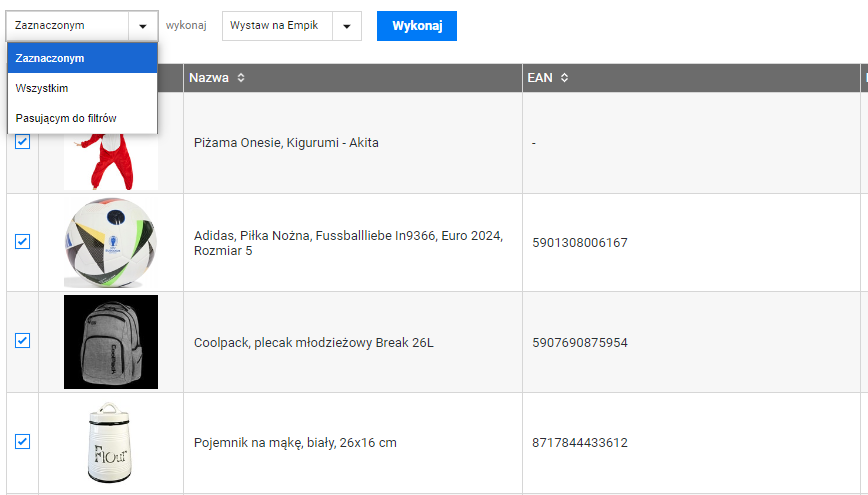Open the Adidas football product thumbnail
Screen dimensions: 868x495
pos(110,242)
